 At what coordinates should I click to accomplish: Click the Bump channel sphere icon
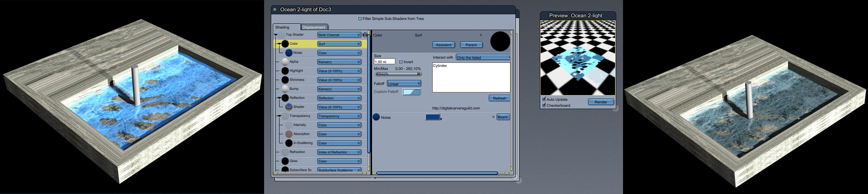coord(285,89)
